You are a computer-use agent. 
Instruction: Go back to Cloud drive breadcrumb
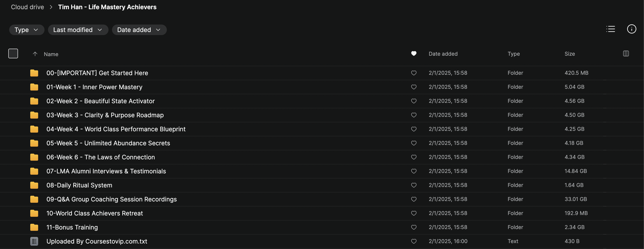coord(27,7)
